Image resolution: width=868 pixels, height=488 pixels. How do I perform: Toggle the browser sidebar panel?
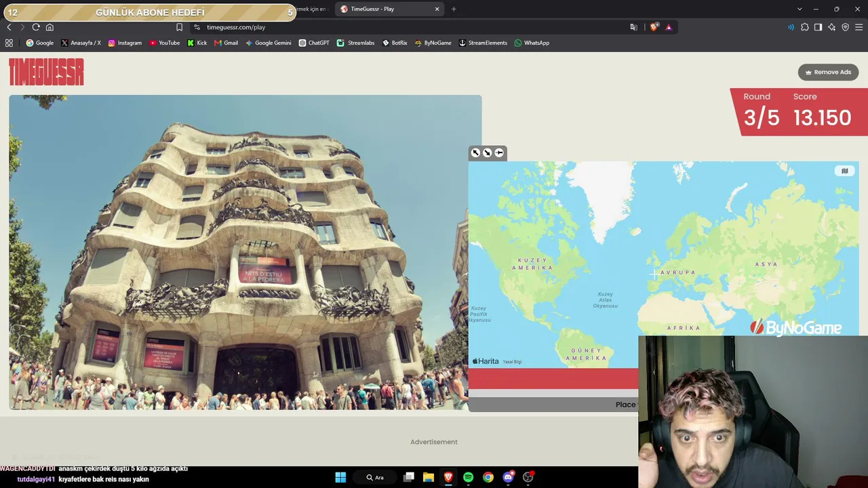(818, 27)
